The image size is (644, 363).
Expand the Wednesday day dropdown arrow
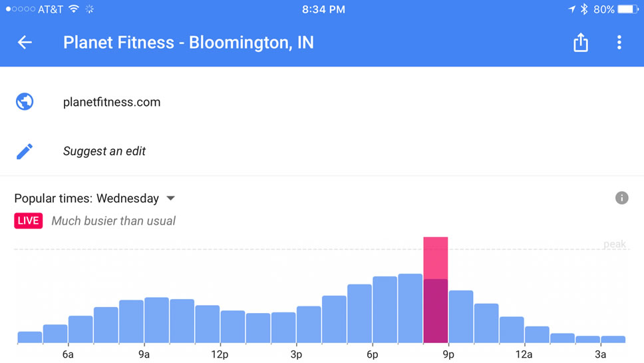click(170, 198)
